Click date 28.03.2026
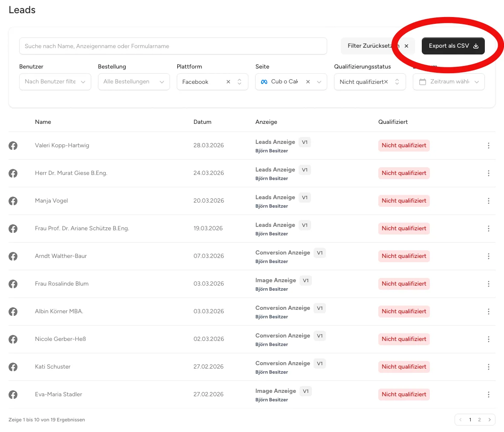Viewport: 504px width, 432px height. 209,146
